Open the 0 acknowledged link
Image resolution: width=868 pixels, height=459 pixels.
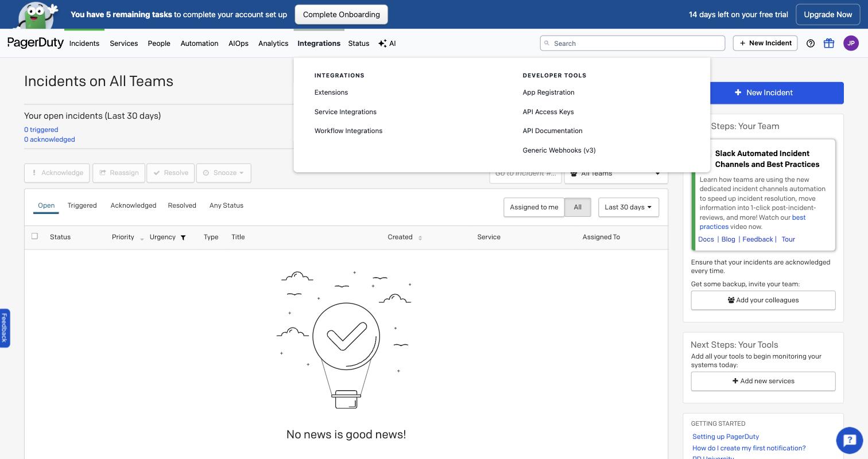pos(49,139)
